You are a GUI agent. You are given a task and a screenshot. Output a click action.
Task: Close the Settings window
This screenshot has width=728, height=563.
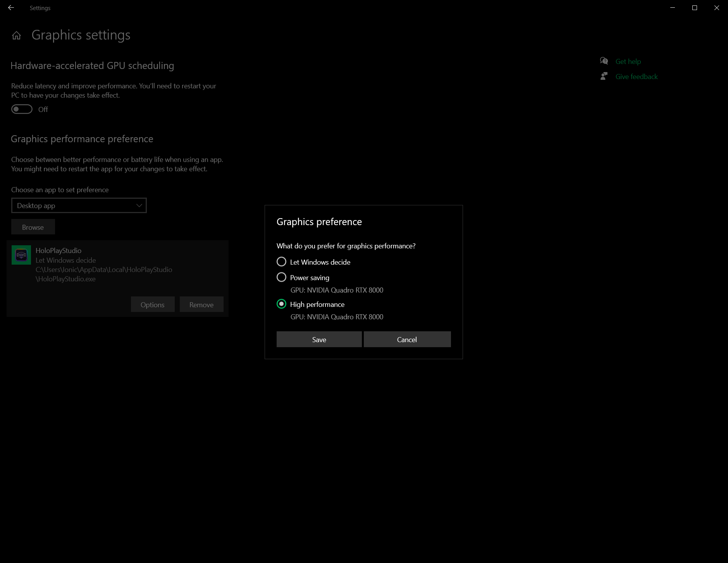pos(717,8)
